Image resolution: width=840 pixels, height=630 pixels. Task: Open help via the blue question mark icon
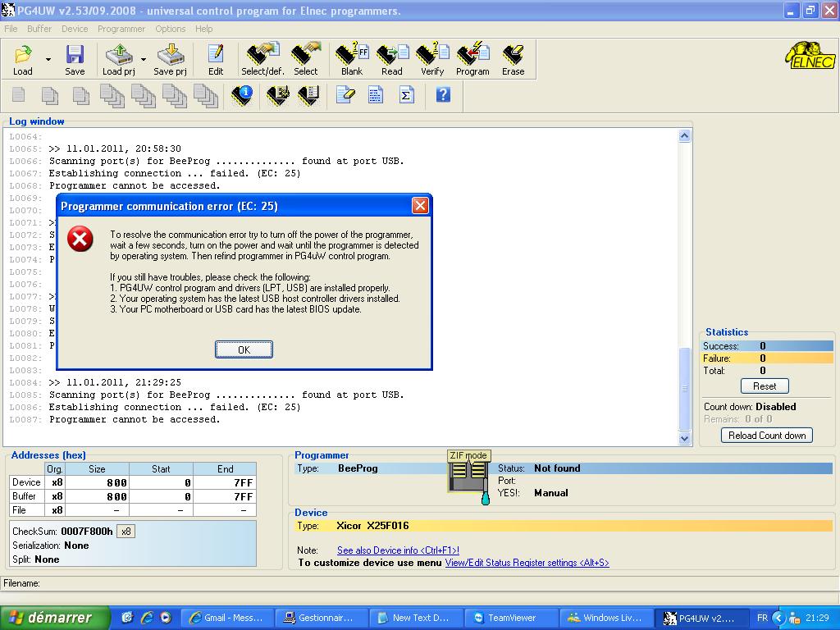point(443,95)
